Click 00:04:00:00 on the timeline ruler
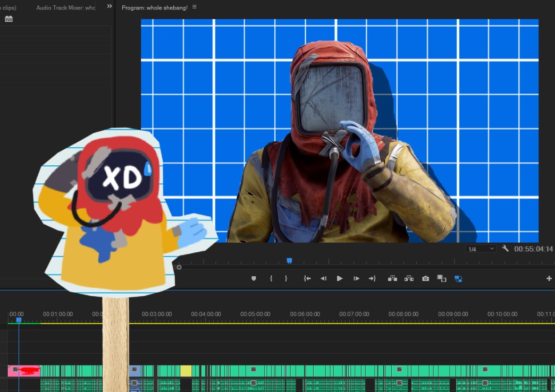This screenshot has height=392, width=555. coord(206,314)
